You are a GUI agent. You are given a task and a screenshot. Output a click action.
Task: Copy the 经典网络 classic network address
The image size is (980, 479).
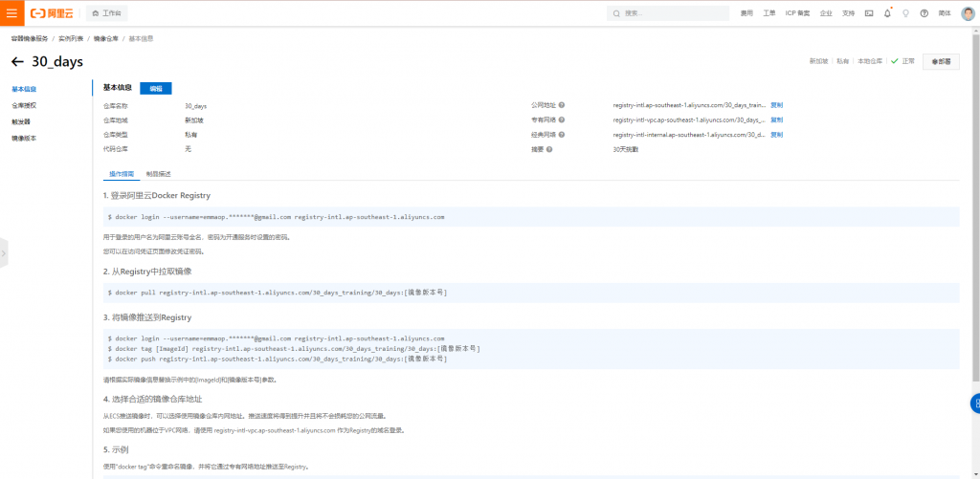point(777,134)
